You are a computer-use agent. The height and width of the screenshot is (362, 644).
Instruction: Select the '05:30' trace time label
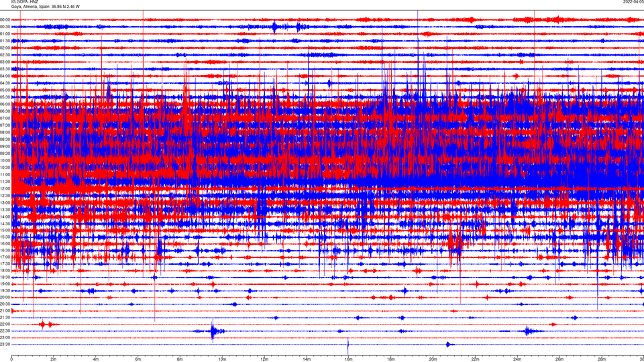click(x=5, y=97)
